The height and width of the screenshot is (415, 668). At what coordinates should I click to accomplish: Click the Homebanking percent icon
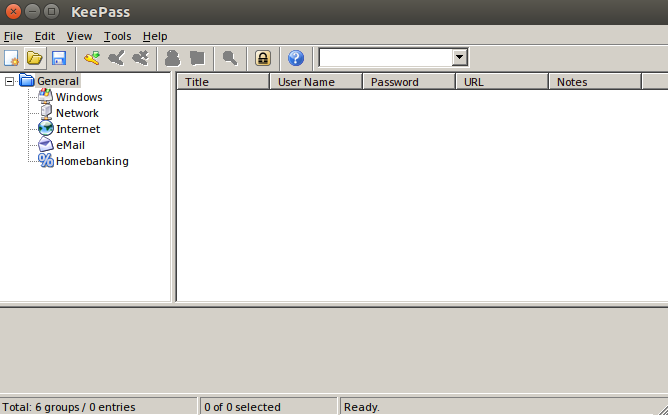pyautogui.click(x=46, y=161)
